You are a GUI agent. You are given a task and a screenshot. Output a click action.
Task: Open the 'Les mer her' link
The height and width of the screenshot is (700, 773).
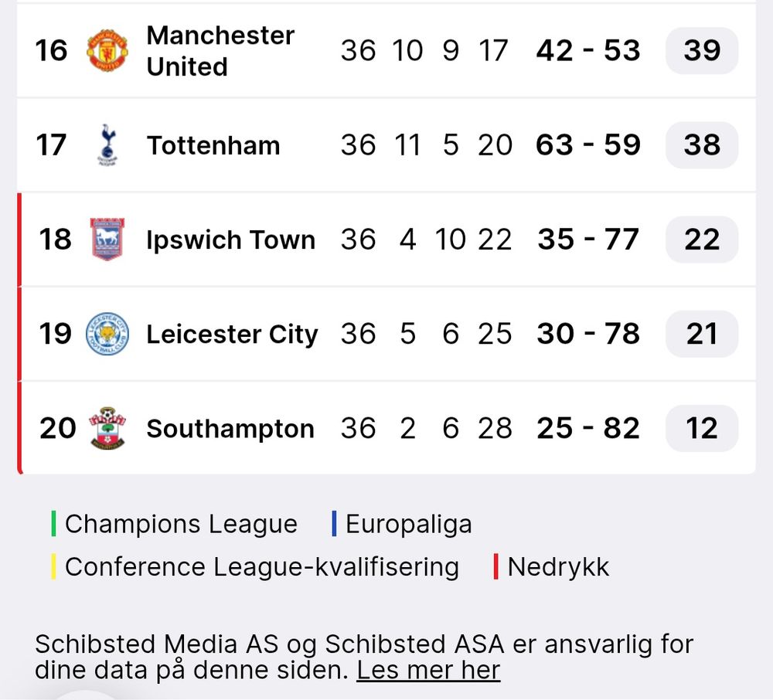click(x=428, y=670)
